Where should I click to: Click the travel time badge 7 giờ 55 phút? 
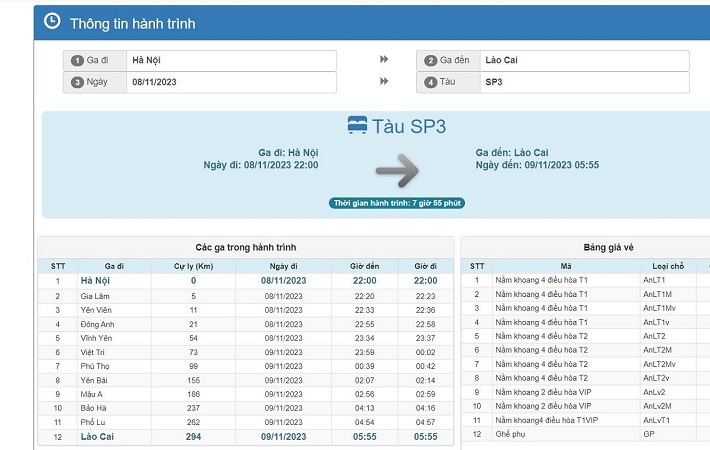399,203
